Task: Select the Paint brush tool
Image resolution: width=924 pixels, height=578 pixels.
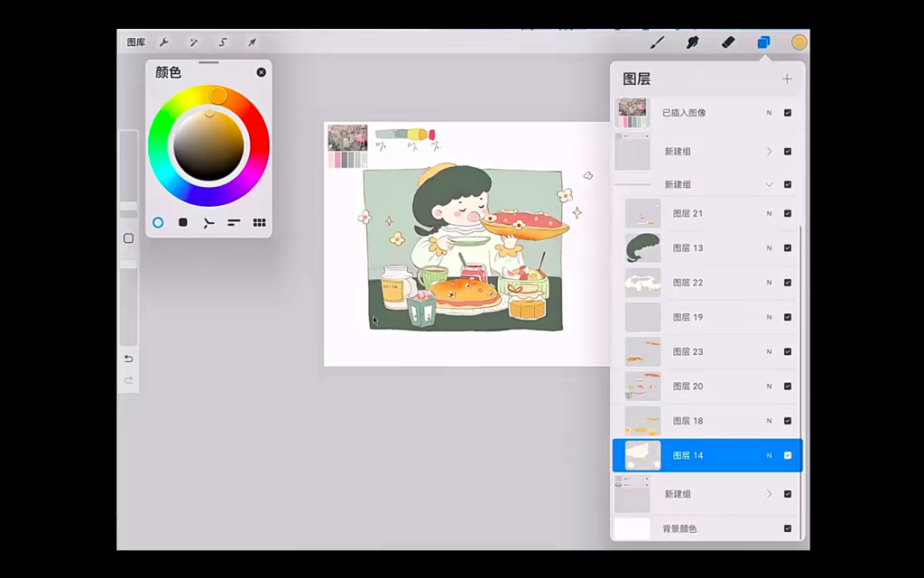Action: pos(657,42)
